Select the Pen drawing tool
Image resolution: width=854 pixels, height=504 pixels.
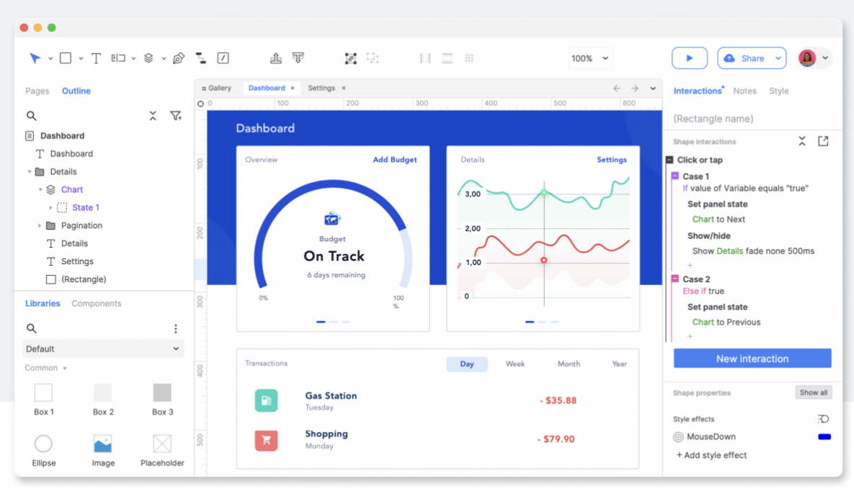click(179, 58)
